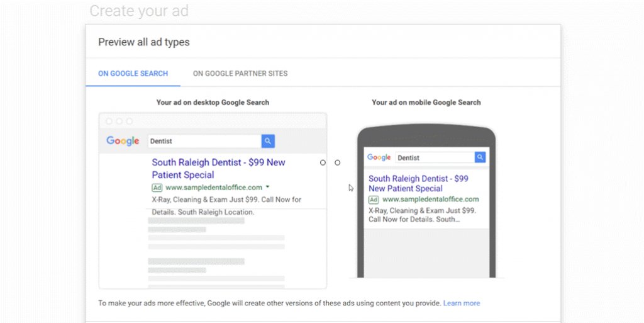The height and width of the screenshot is (323, 644).
Task: Click the mobile ad URL www.sampledentaloffice.com
Action: pyautogui.click(x=430, y=200)
